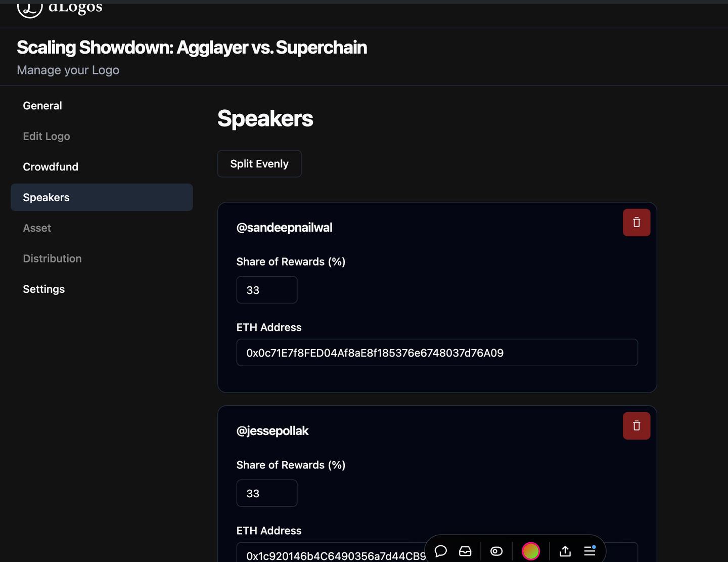Click the Speakers page heading
This screenshot has height=562, width=728.
265,118
